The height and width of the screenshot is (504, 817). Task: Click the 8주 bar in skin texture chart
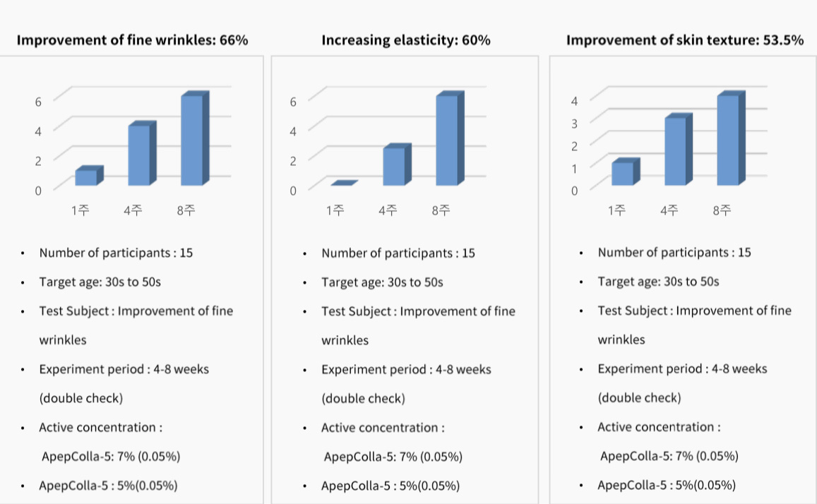point(731,138)
